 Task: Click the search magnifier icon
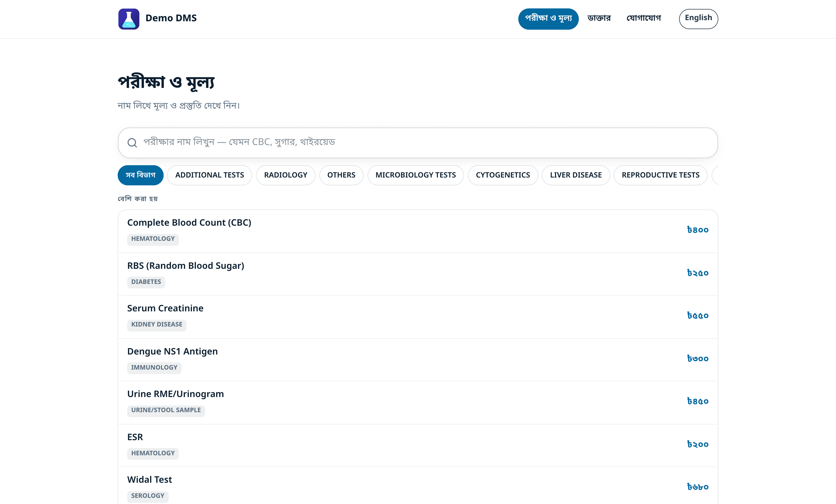click(x=132, y=143)
